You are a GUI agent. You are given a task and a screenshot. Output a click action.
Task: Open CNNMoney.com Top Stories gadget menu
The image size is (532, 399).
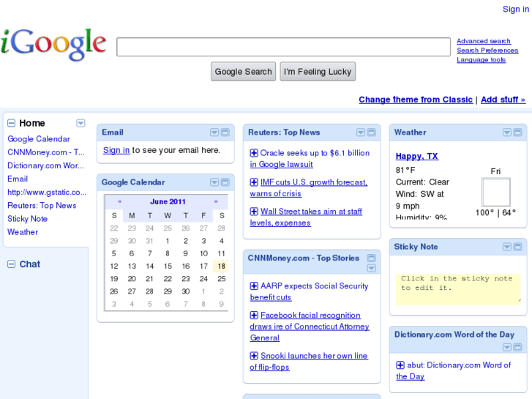click(x=372, y=268)
